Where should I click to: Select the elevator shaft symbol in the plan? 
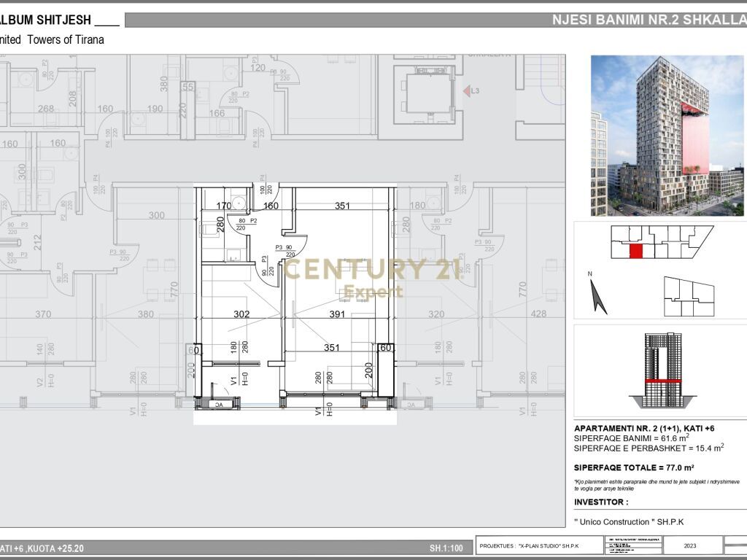pyautogui.click(x=429, y=93)
